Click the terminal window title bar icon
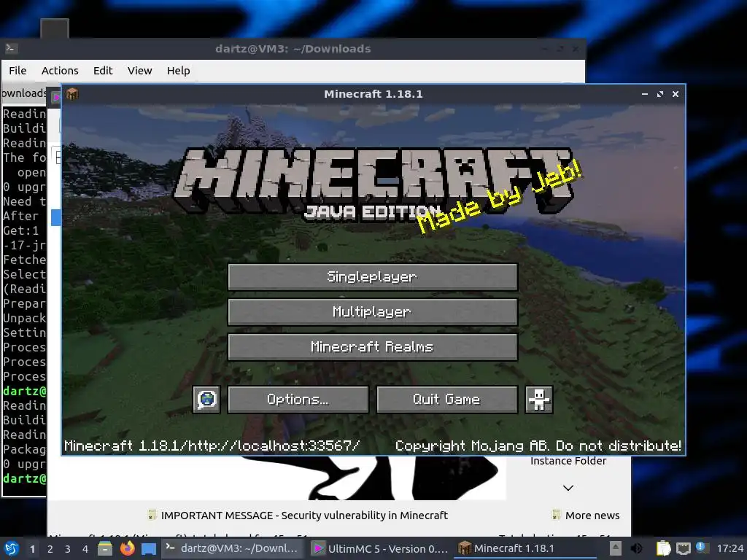 (12, 48)
